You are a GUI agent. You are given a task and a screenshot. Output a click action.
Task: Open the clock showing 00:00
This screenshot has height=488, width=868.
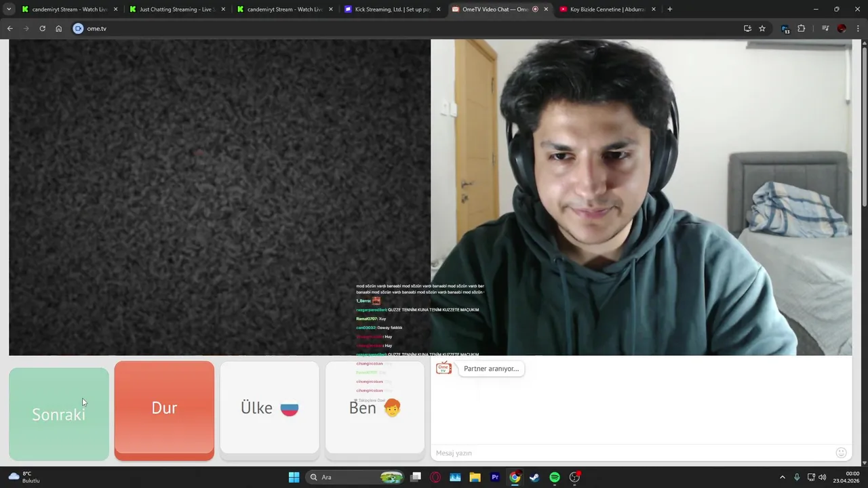click(846, 477)
